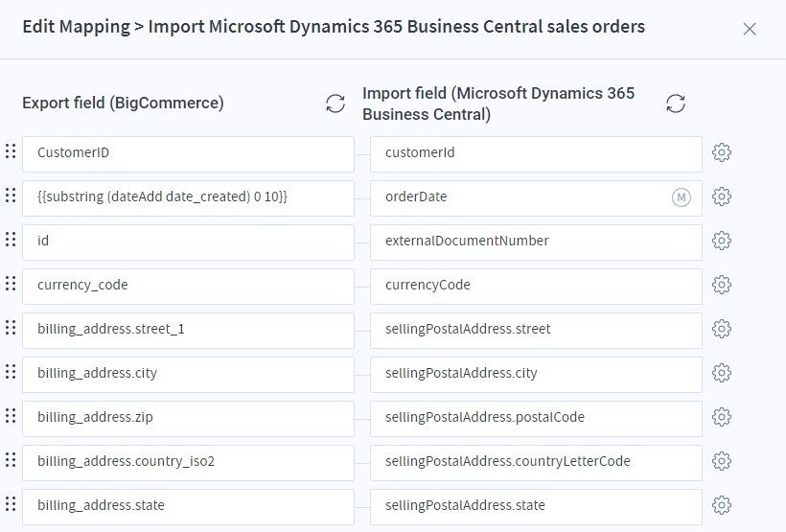
Task: Edit the billing_address.country_iso2 export field
Action: coord(188,463)
